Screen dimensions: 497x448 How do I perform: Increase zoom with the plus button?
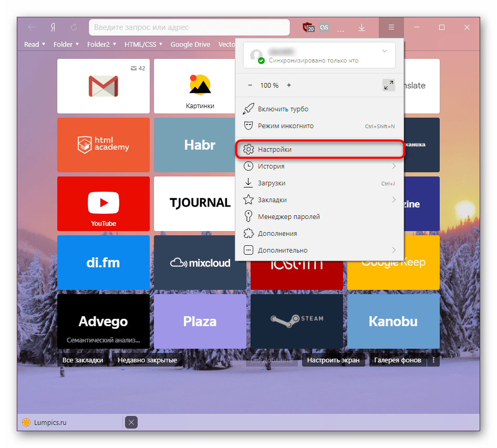pos(289,85)
